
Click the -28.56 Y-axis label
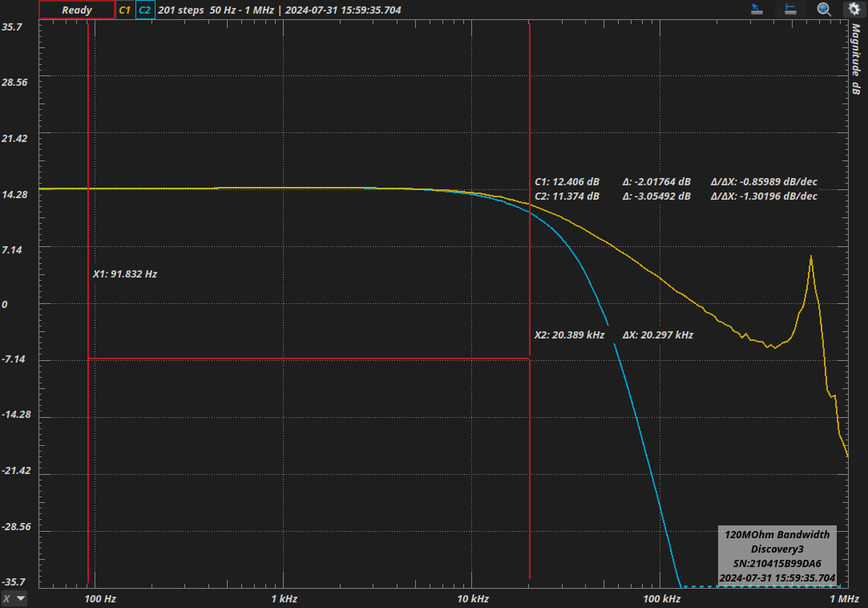[16, 526]
